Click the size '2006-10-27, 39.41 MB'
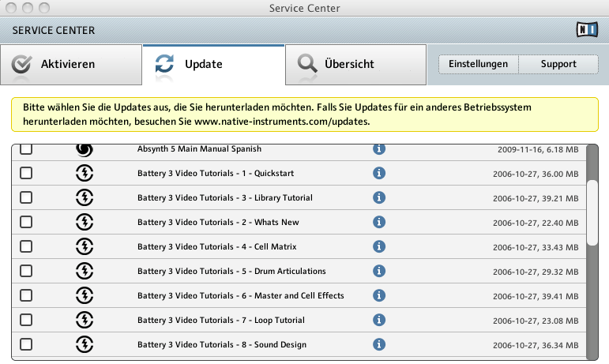Image resolution: width=609 pixels, height=364 pixels. coord(536,296)
